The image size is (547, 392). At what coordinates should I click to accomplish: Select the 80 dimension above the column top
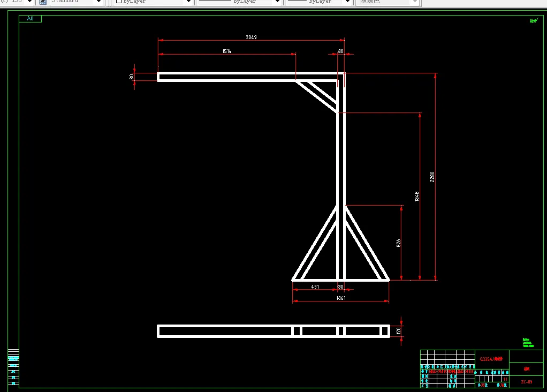click(340, 51)
